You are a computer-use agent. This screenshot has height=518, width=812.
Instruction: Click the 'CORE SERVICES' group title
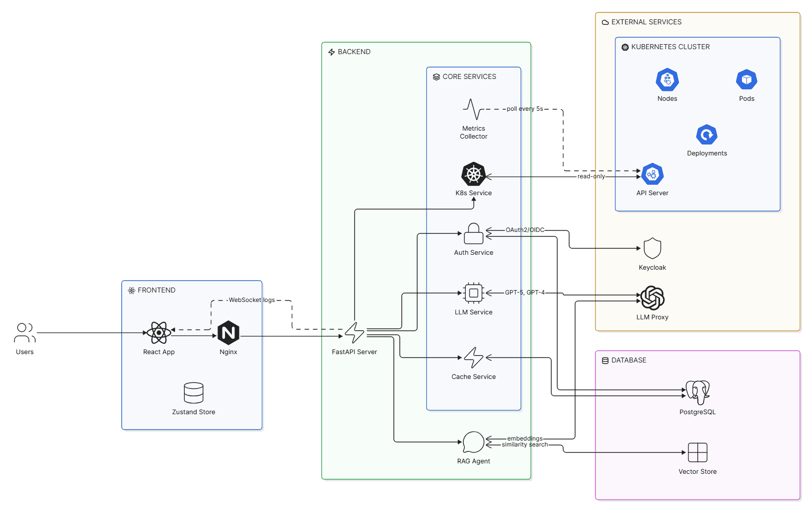pos(469,77)
